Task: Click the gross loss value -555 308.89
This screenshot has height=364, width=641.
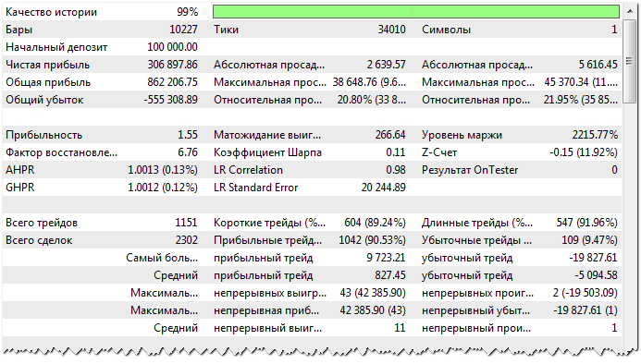Action: click(170, 100)
